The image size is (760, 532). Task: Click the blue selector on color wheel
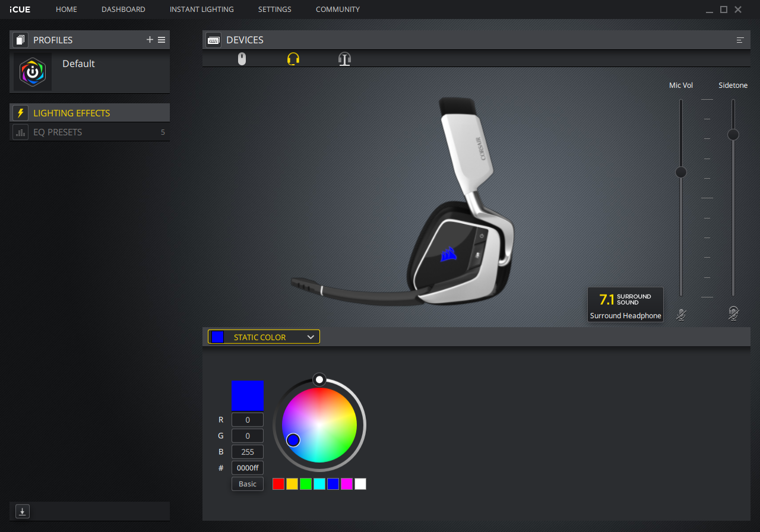point(293,440)
